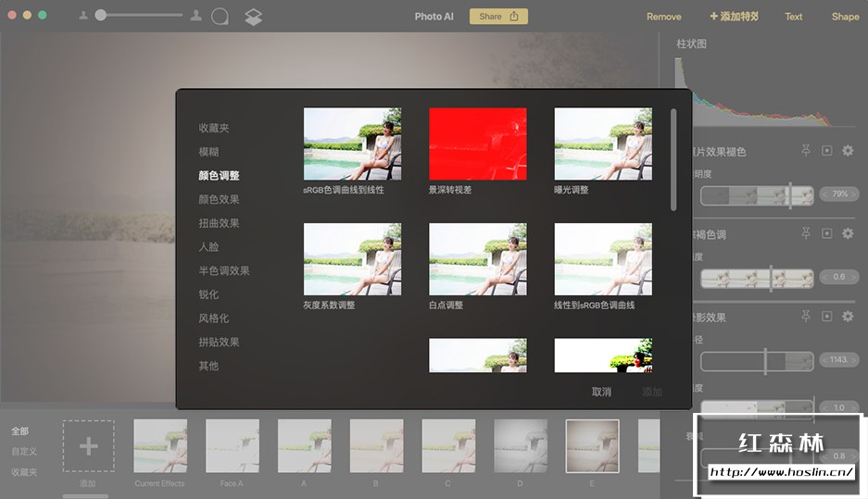
Task: Choose the 线性到sRGB色调曲线 effect thumbnail
Action: [603, 259]
